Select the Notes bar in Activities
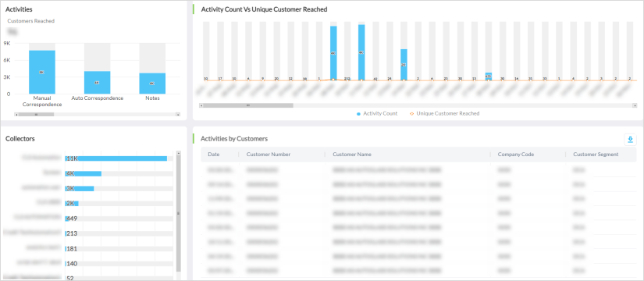The width and height of the screenshot is (644, 281). tap(152, 84)
